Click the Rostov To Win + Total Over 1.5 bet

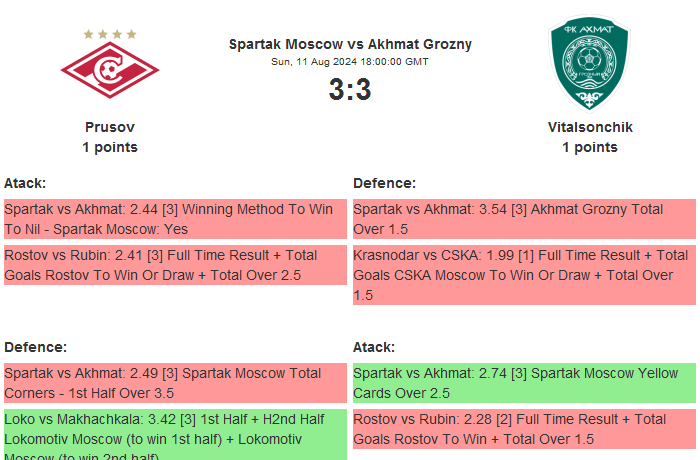point(524,429)
